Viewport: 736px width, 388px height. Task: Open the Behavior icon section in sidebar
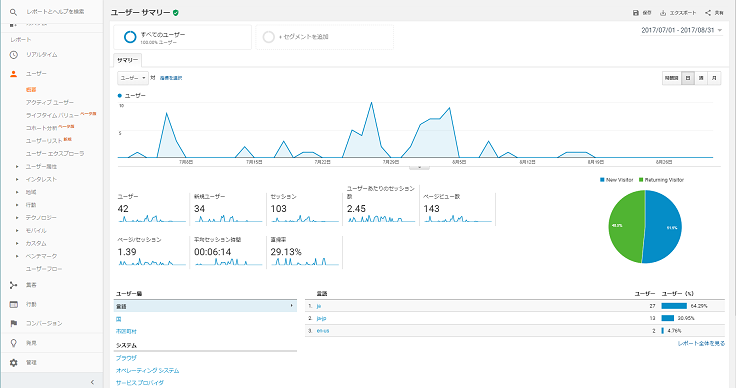(x=14, y=304)
